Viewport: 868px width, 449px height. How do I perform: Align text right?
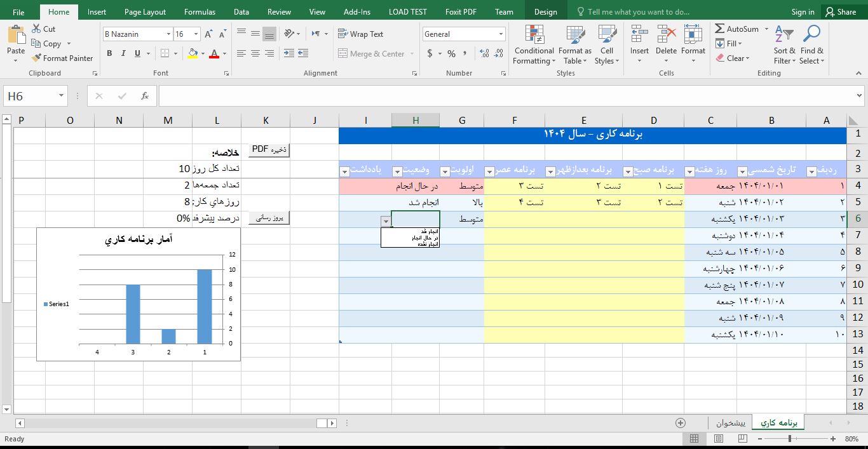[x=269, y=53]
